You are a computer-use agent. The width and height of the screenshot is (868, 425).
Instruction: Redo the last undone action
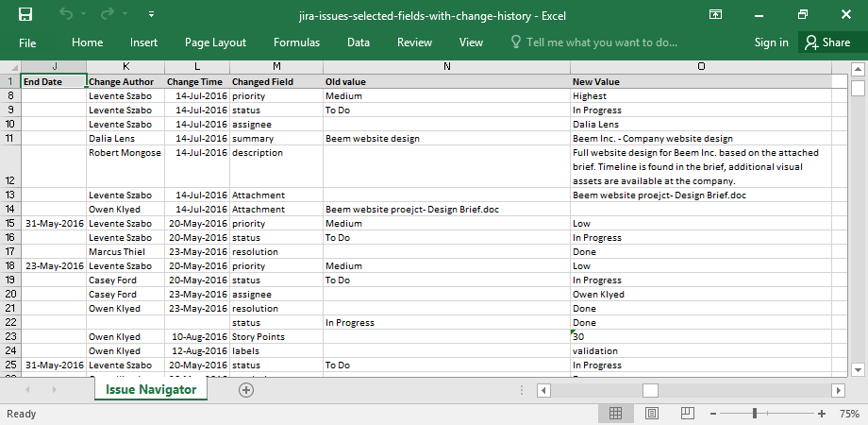108,14
